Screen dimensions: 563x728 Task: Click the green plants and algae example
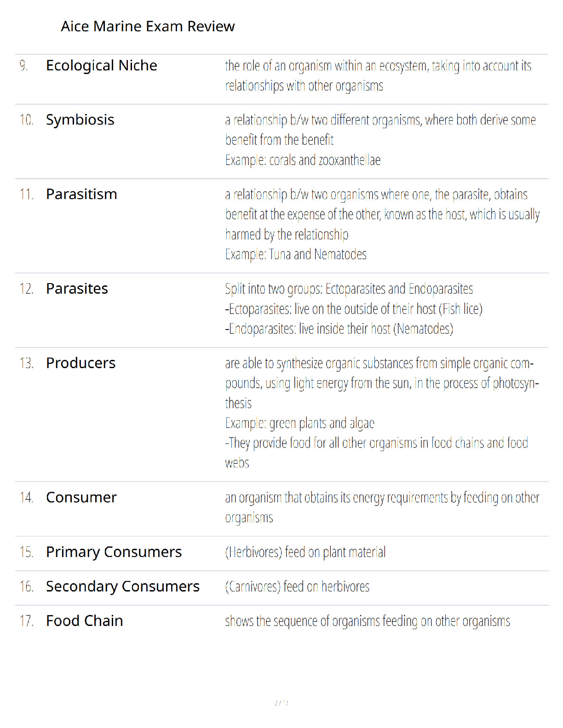coord(300,423)
